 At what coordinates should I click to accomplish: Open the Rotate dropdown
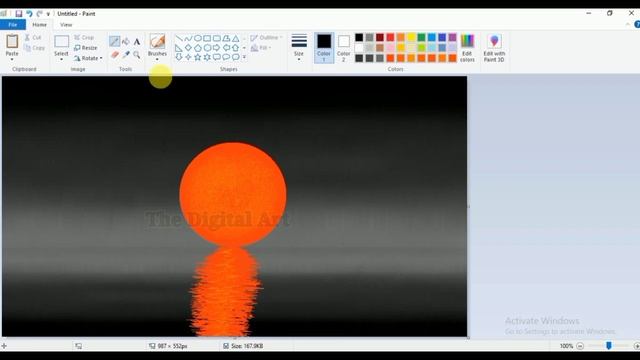pos(88,58)
